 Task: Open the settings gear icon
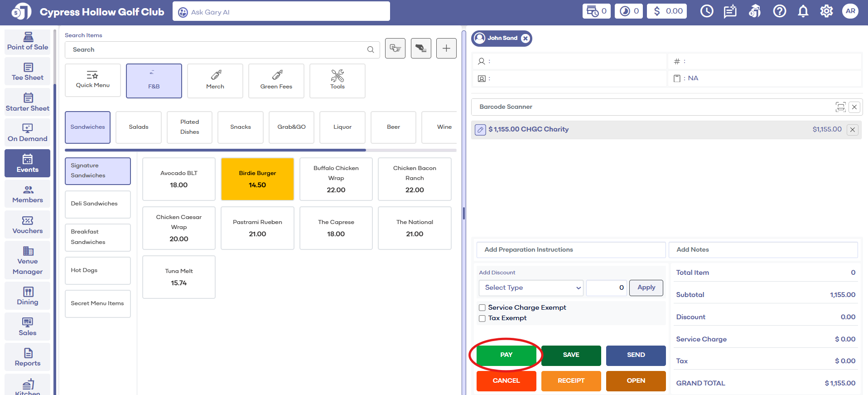tap(826, 11)
